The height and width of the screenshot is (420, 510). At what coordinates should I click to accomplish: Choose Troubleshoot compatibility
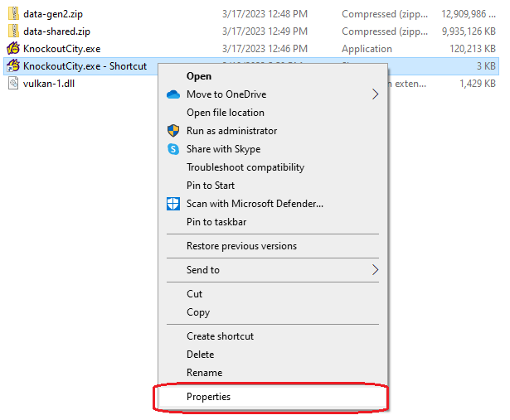(x=245, y=167)
